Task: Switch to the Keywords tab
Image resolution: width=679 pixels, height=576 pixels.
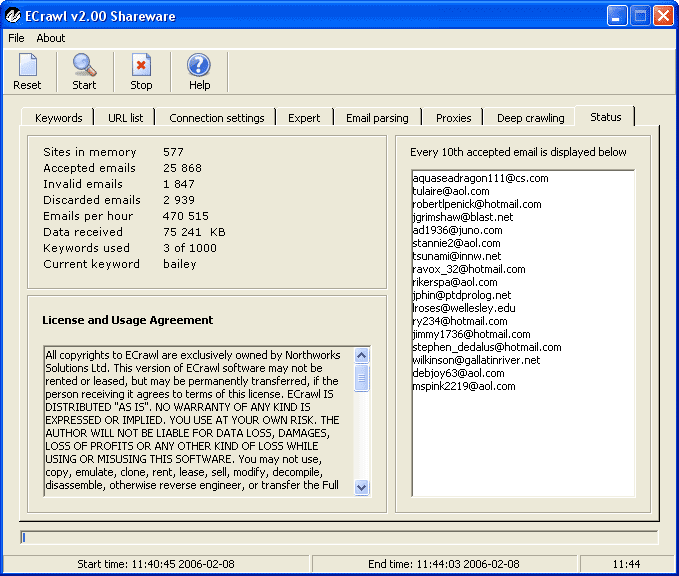Action: pos(58,118)
